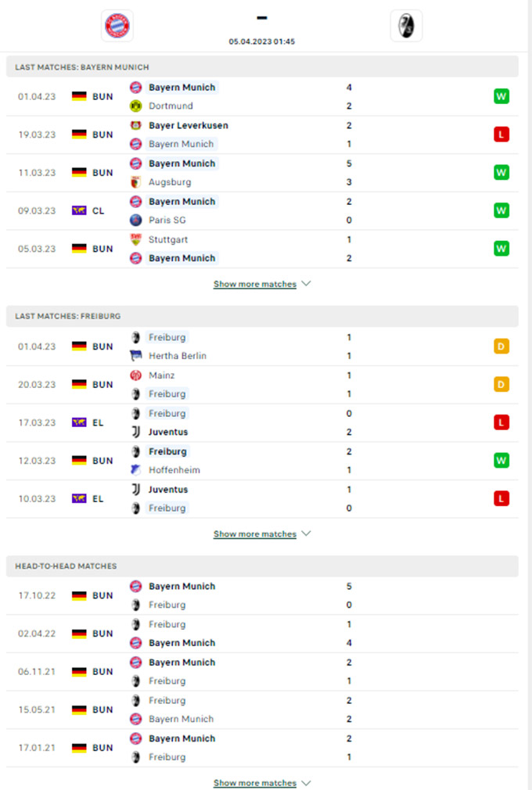Click the red L badge for Leverkusen match
This screenshot has width=532, height=790.
pos(501,135)
